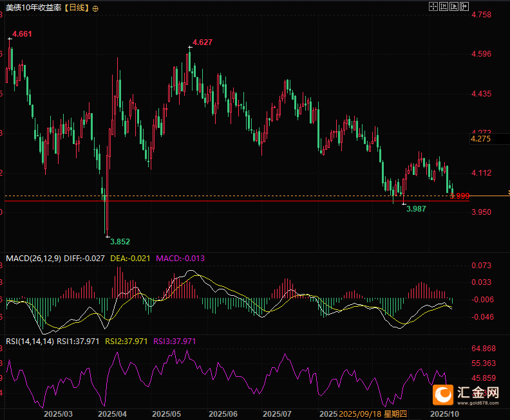The image size is (510, 420).
Task: Click the magenta MACD:-0.013 value
Action: point(180,259)
